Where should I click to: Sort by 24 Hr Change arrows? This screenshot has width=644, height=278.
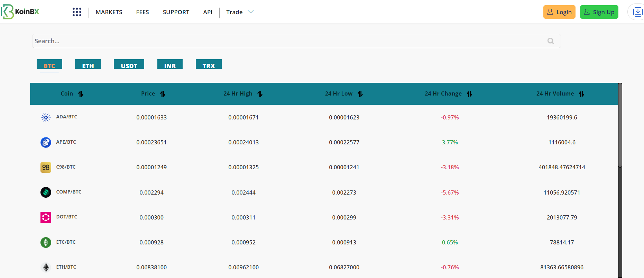[470, 94]
